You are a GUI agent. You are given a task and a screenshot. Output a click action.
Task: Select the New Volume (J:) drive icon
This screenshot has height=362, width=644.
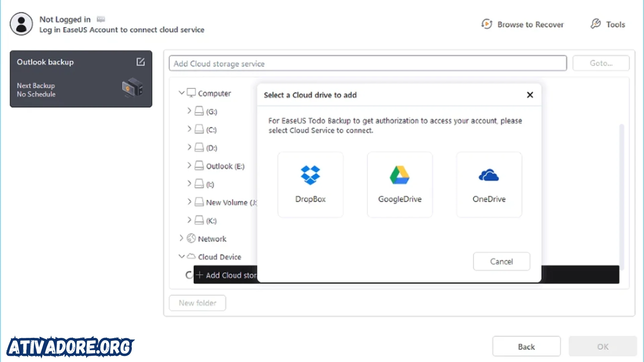[x=199, y=202]
